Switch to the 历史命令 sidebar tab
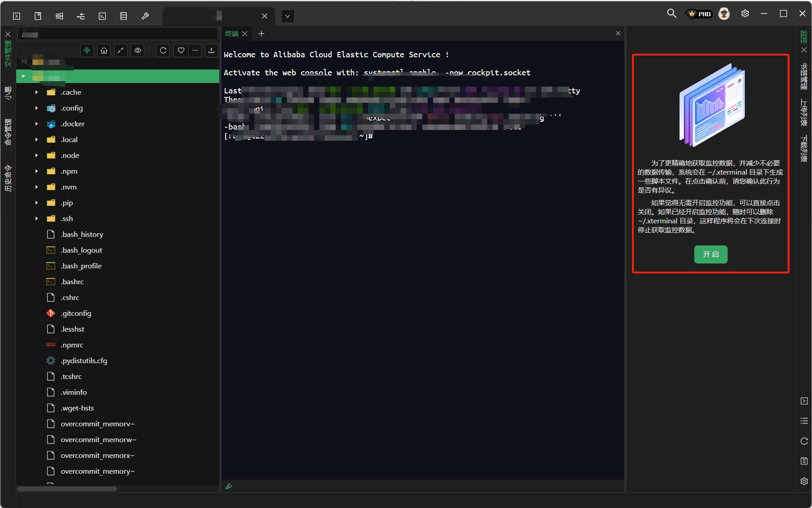The height and width of the screenshot is (508, 812). point(8,179)
